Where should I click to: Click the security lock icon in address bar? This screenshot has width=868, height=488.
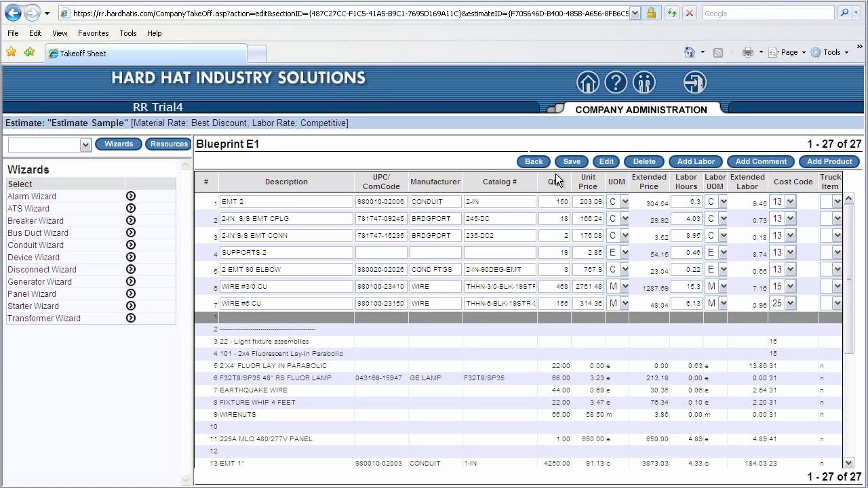(x=651, y=13)
